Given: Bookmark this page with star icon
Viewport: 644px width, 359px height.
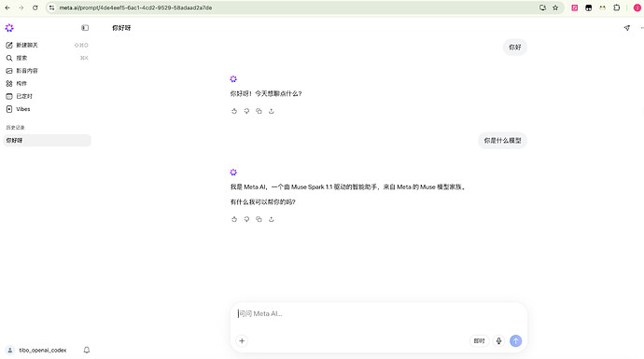Looking at the screenshot, I should (555, 7).
